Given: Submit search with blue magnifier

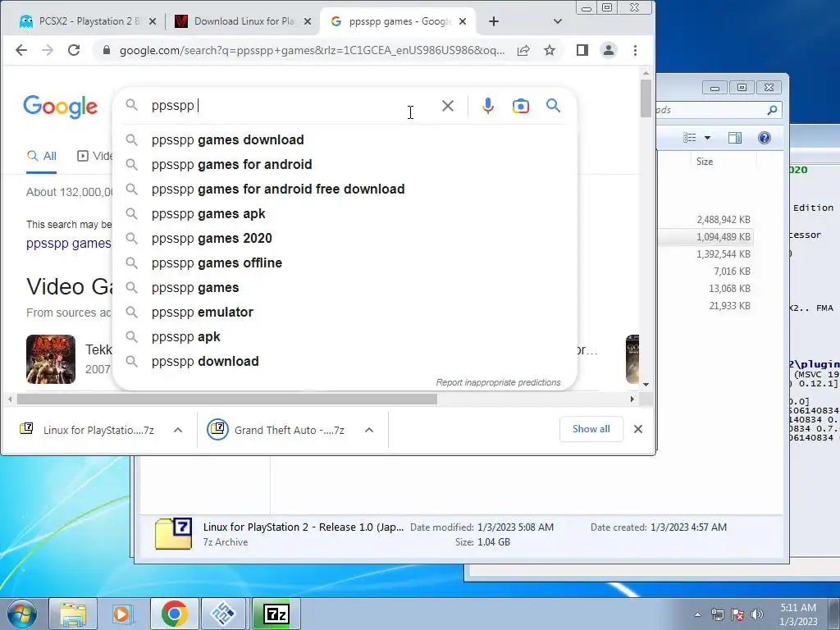Looking at the screenshot, I should click(554, 106).
